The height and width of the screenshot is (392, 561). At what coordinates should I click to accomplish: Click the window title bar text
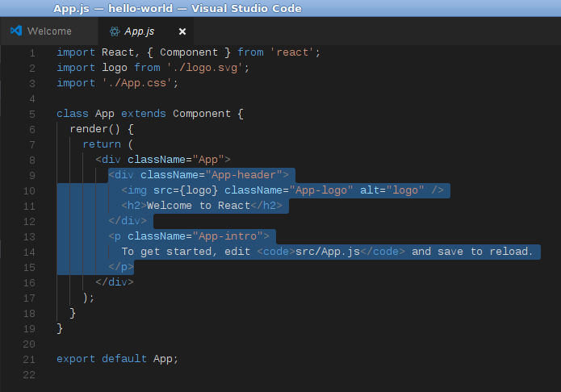coord(178,8)
